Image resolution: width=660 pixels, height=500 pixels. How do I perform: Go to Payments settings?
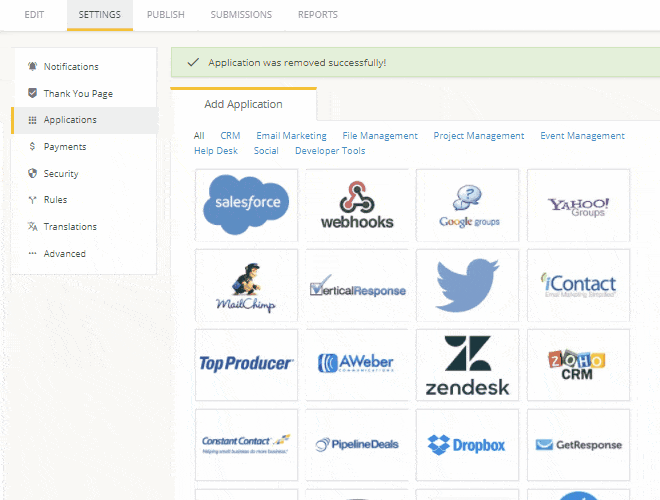pyautogui.click(x=84, y=146)
